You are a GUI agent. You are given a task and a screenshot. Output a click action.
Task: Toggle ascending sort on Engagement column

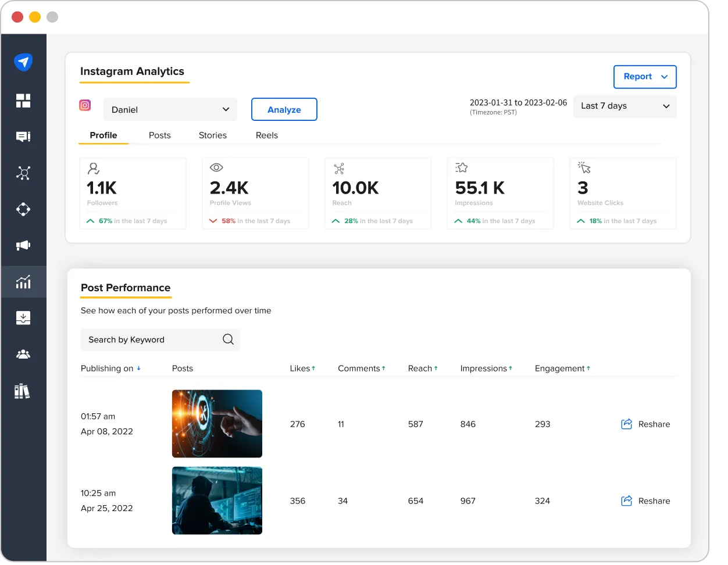pos(588,367)
